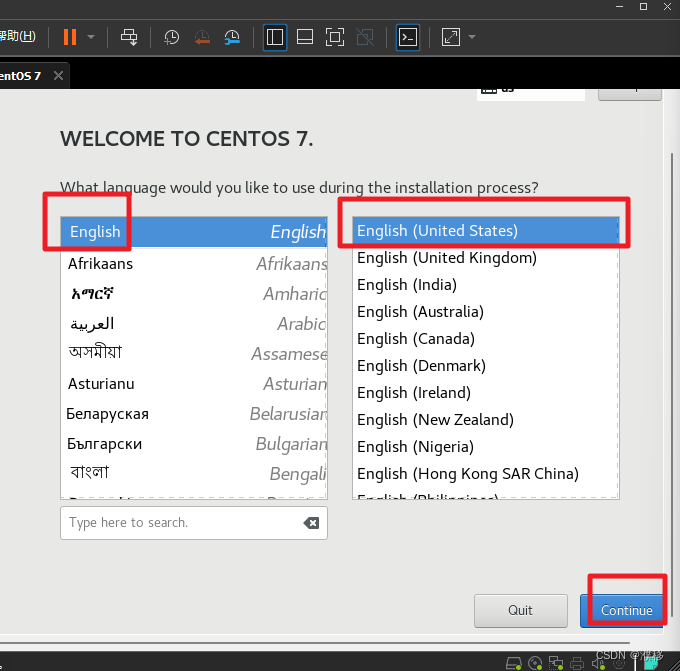The image size is (680, 671).
Task: Open the power options dropdown beside pause
Action: [91, 37]
